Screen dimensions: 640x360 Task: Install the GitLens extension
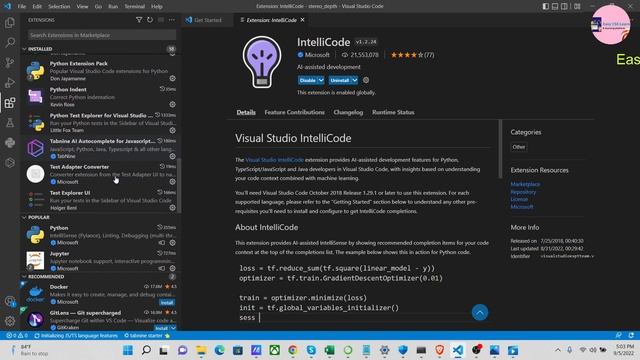[162, 328]
